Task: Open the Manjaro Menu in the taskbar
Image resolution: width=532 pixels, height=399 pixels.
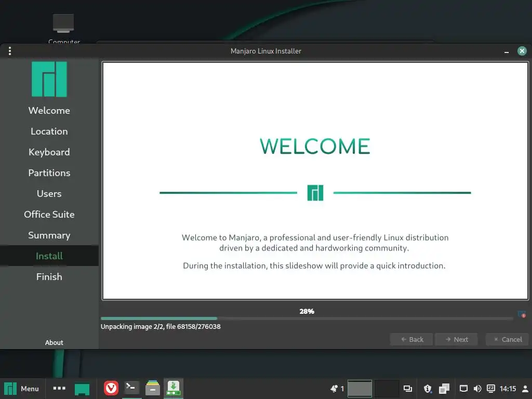Action: coord(22,389)
